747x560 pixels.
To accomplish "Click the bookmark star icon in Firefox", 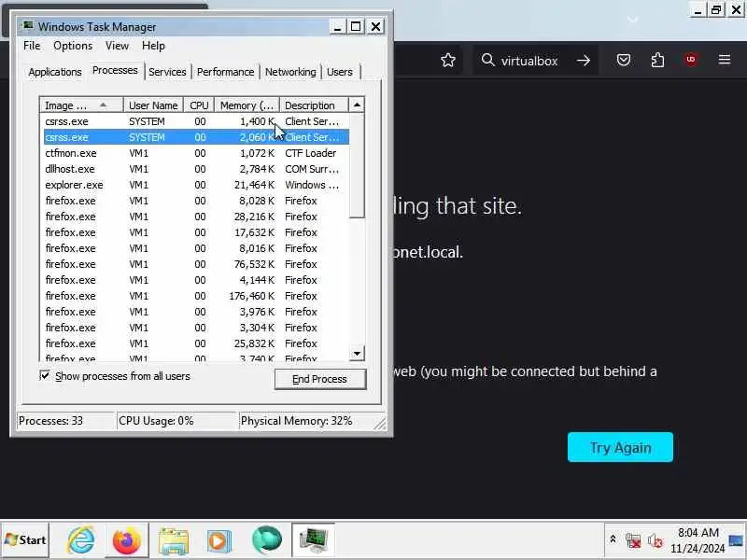I will point(448,60).
